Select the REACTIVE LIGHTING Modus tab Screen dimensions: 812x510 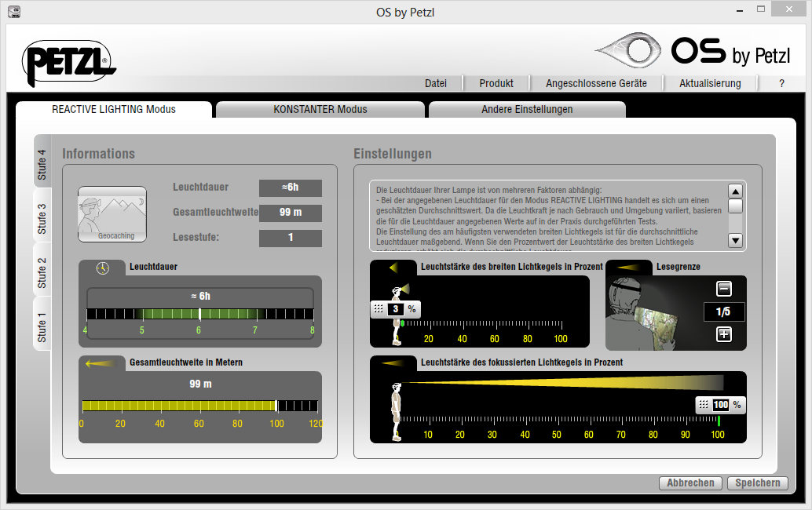coord(114,110)
